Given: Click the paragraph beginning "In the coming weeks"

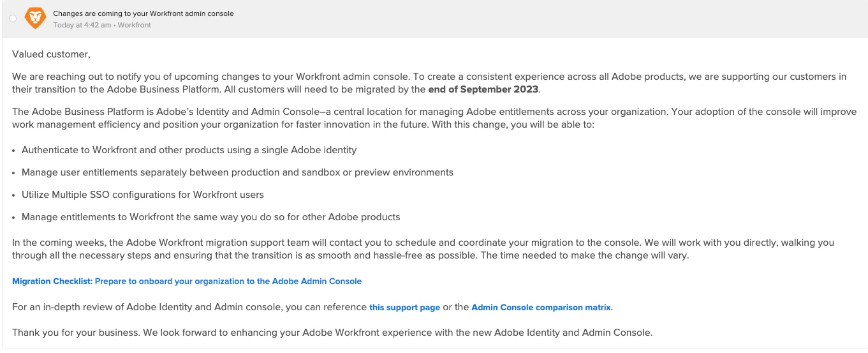Looking at the screenshot, I should click(x=421, y=249).
